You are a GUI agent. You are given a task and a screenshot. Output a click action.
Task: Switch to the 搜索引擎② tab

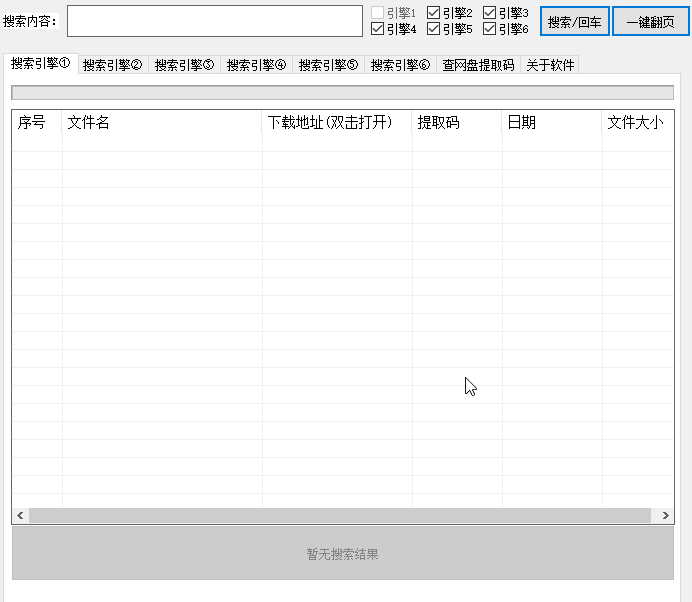pyautogui.click(x=113, y=65)
